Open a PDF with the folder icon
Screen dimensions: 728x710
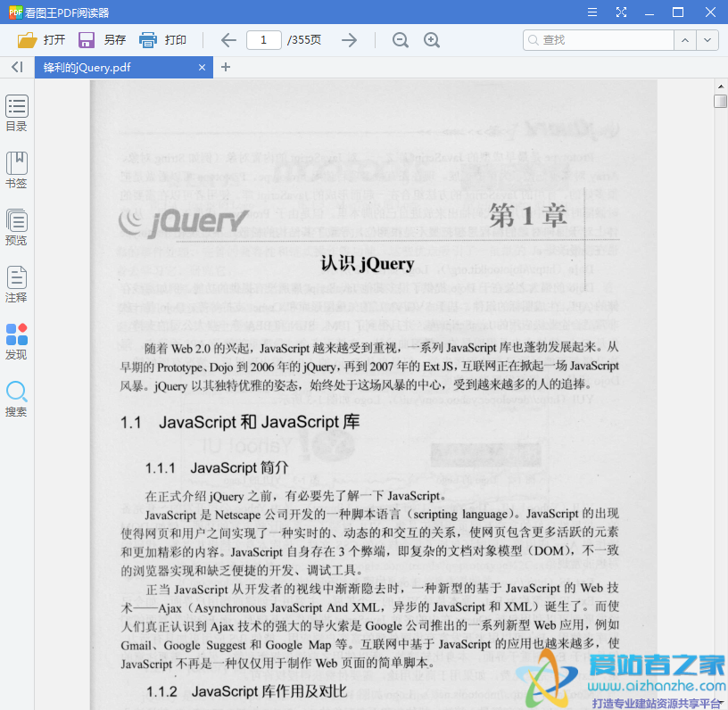27,40
